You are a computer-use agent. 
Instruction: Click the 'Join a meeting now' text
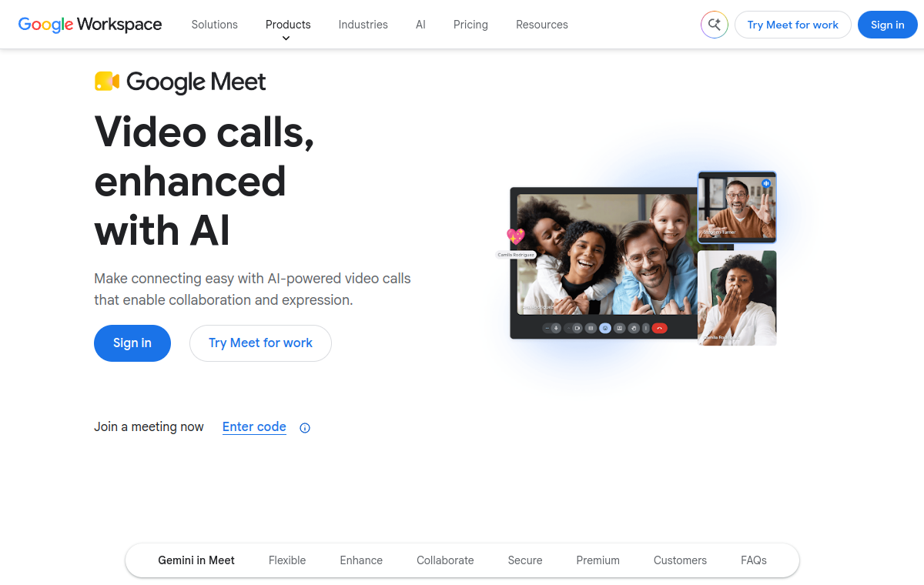[x=149, y=427]
